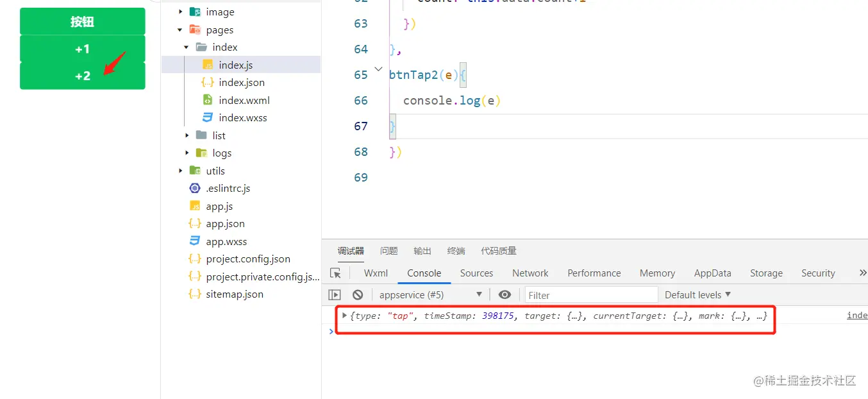Screen dimensions: 868x399
Task: Collapse the index folder arrow
Action: 187,47
